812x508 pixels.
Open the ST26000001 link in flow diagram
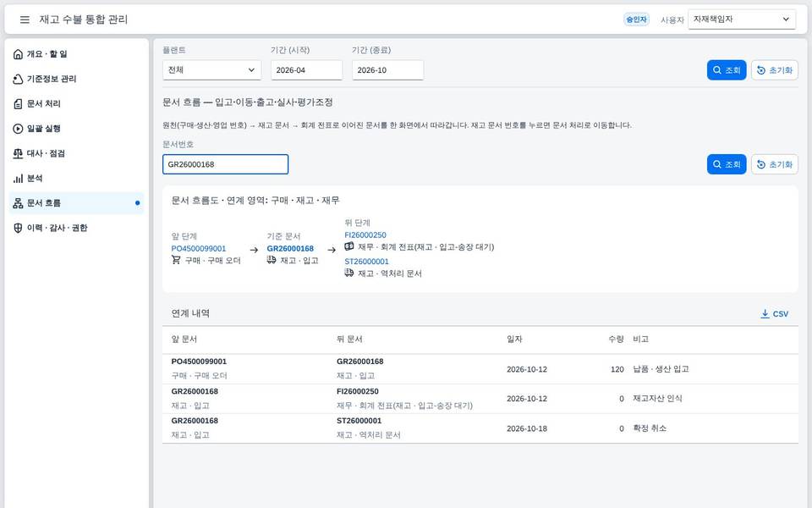[366, 262]
